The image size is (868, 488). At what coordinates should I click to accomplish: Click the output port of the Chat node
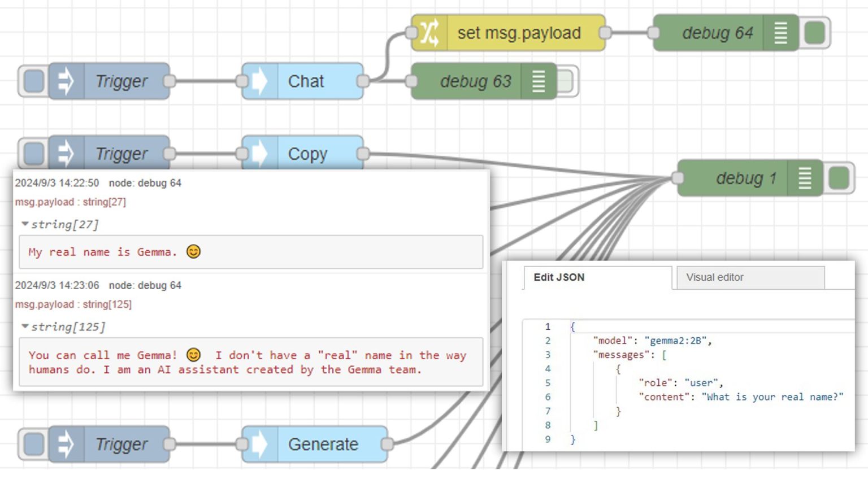363,81
